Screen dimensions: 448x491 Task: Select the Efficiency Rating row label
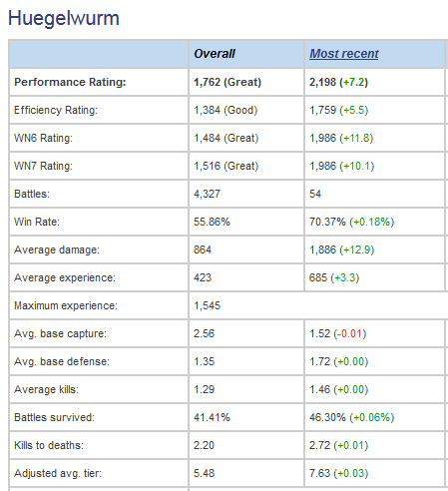pyautogui.click(x=56, y=110)
